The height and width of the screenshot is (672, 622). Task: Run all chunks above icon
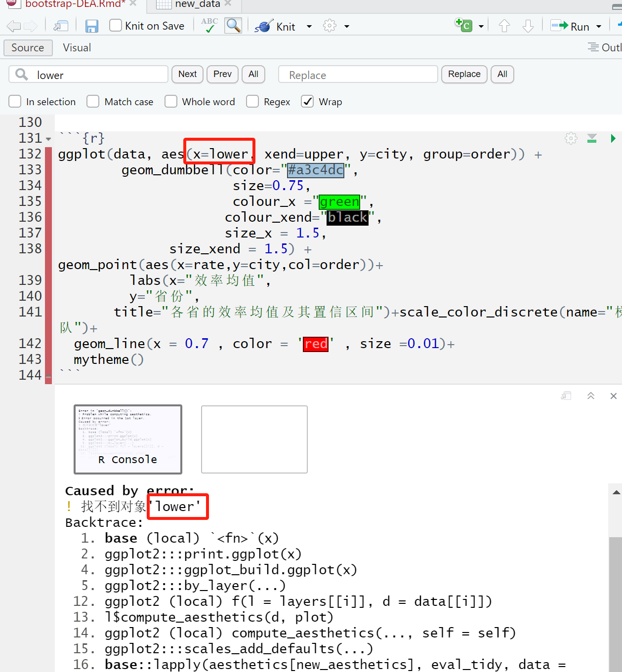coord(592,138)
